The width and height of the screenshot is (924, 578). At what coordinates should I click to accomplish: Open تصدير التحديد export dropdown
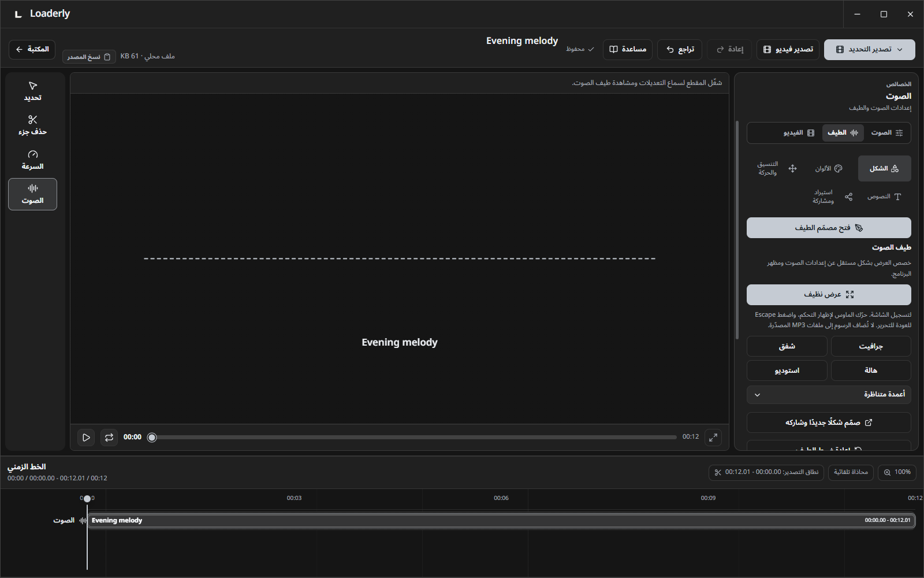[869, 49]
